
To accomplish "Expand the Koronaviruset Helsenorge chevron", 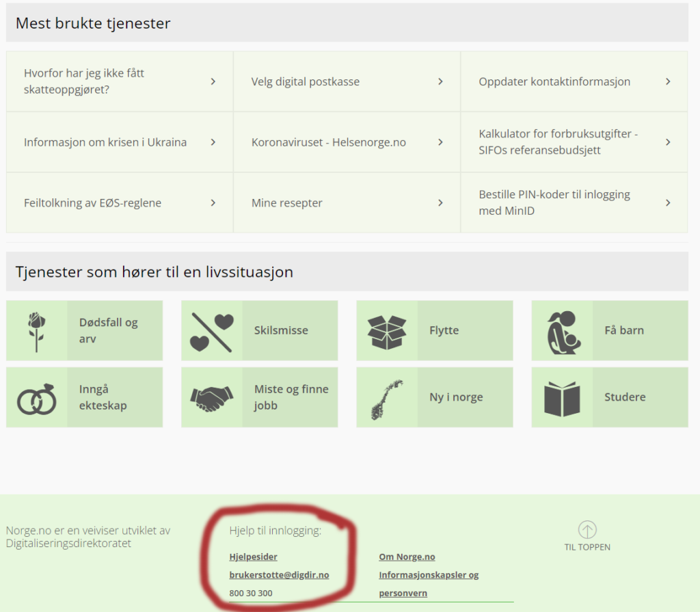I will (x=441, y=142).
